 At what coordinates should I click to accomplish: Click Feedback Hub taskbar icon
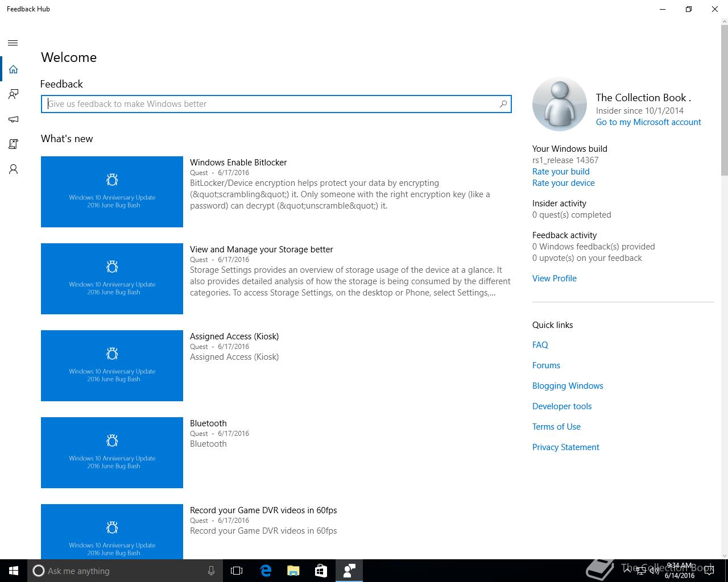pos(349,571)
